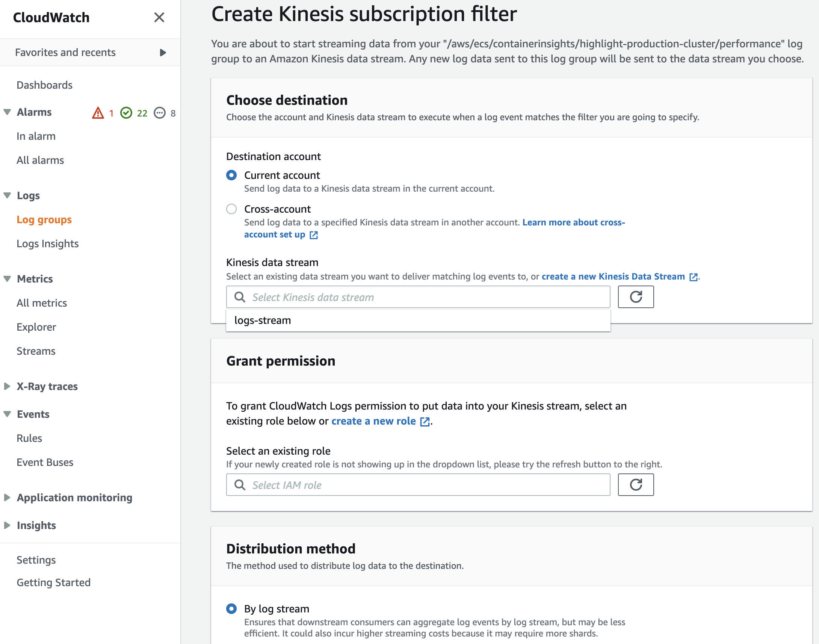Open create a new Kinesis Data Stream link
Screen dimensions: 819x644
pos(613,277)
